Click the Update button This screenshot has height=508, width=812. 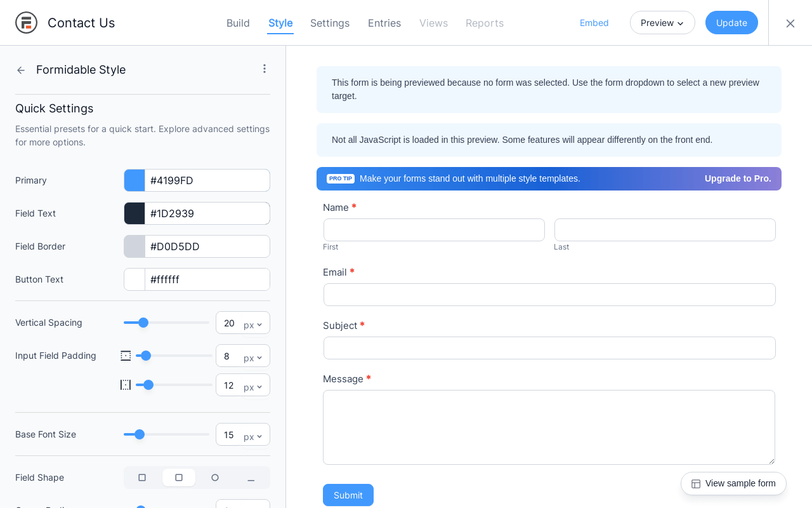(731, 23)
